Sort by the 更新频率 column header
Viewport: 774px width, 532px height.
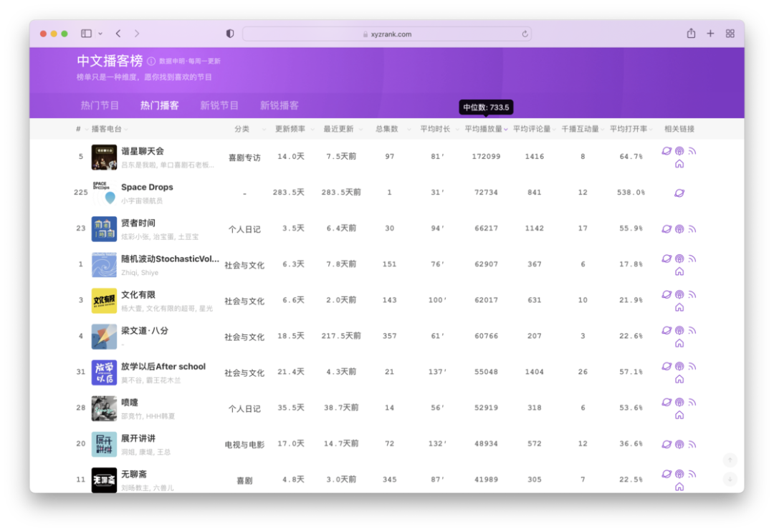point(292,129)
